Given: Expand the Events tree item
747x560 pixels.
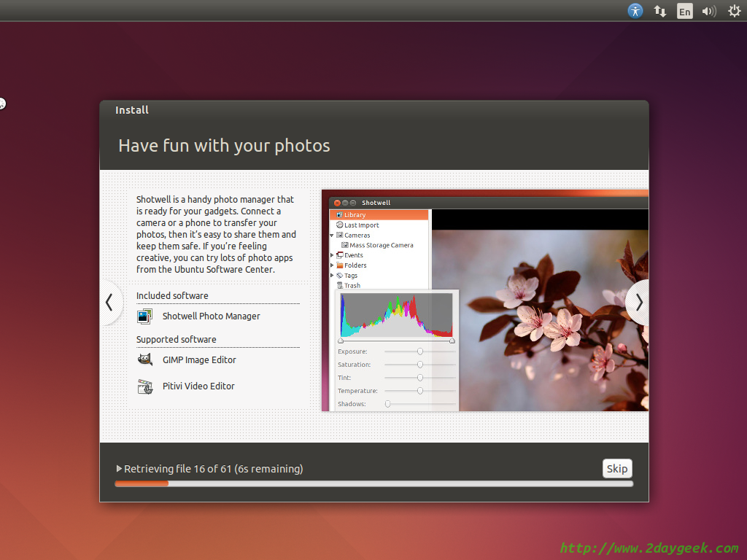Looking at the screenshot, I should [332, 255].
